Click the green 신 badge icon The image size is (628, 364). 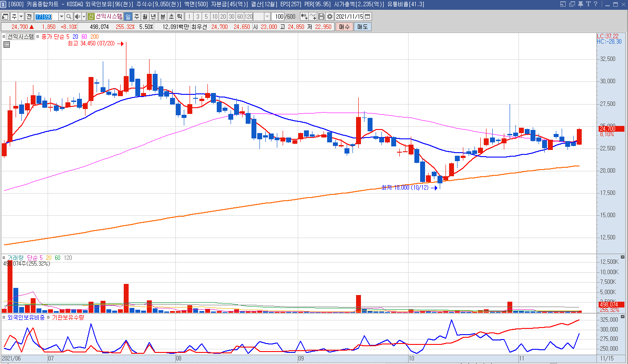(91, 16)
